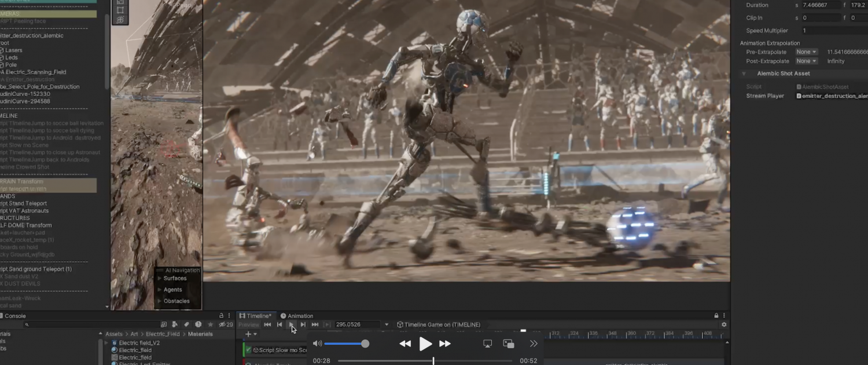
Task: Click the Electric_Field breadcrumb in the asset path
Action: pos(163,334)
